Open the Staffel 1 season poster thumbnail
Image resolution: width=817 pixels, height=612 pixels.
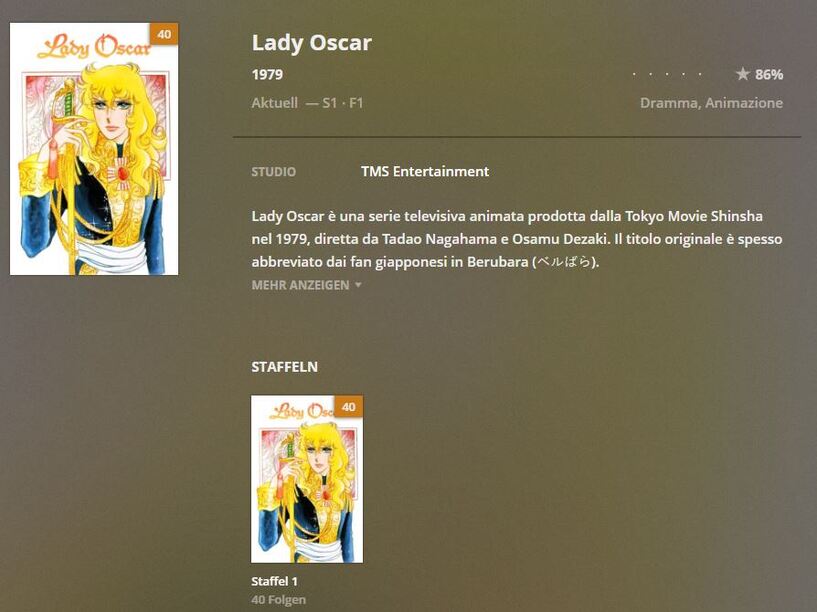pyautogui.click(x=307, y=479)
